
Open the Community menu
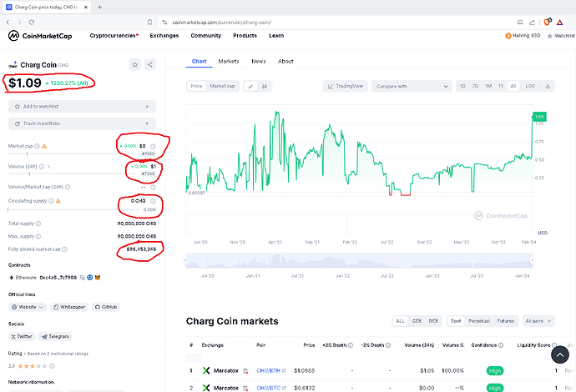[205, 36]
